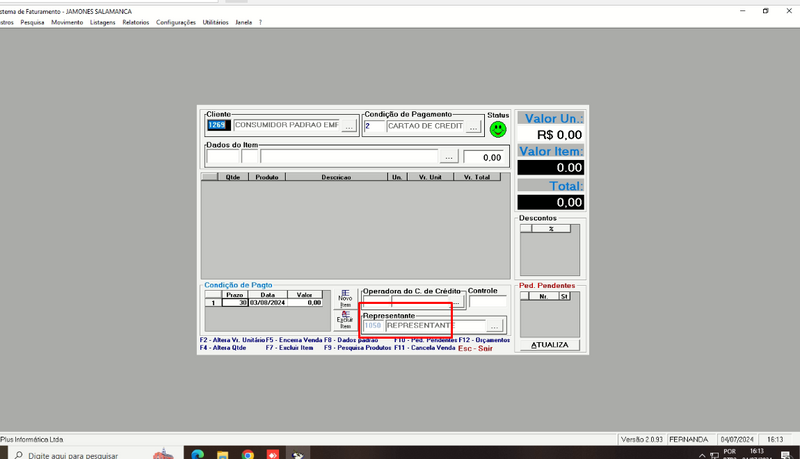The width and height of the screenshot is (800, 459).
Task: Click the CARTAO DE CREDIT field
Action: pos(426,126)
